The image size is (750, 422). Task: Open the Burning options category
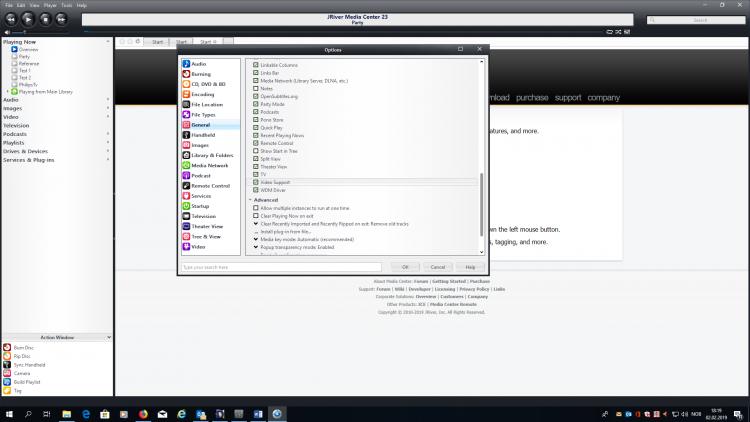coord(201,74)
